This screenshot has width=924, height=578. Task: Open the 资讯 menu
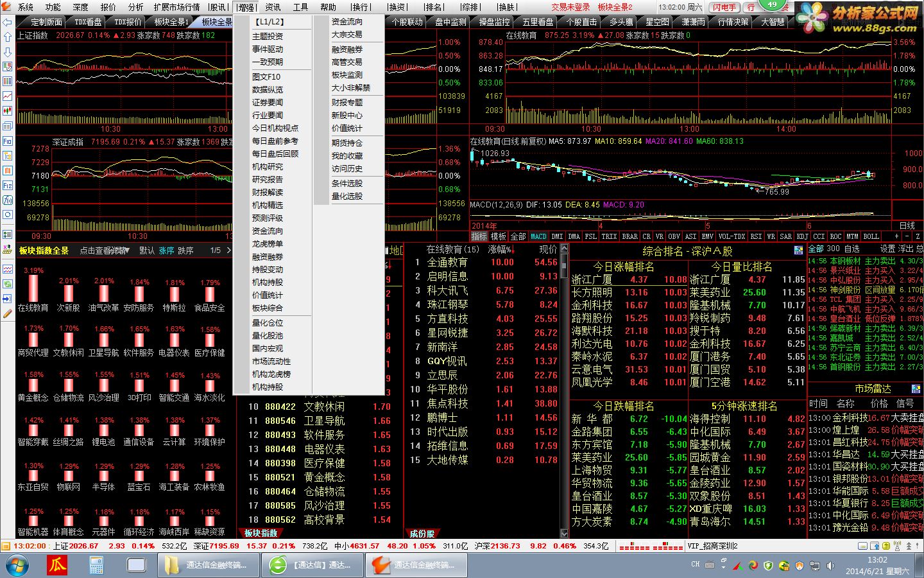(273, 7)
